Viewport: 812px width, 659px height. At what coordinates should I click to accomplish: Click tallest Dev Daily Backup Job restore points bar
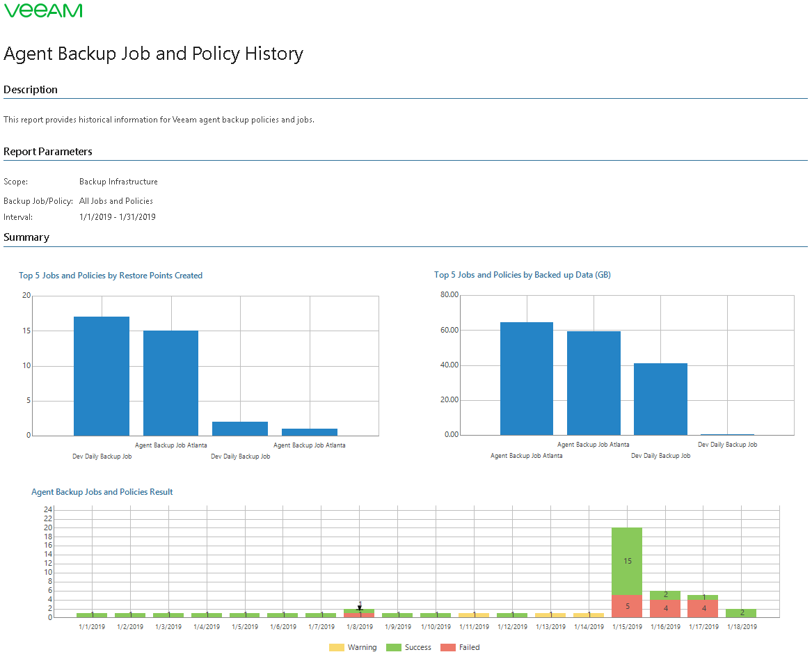[102, 376]
